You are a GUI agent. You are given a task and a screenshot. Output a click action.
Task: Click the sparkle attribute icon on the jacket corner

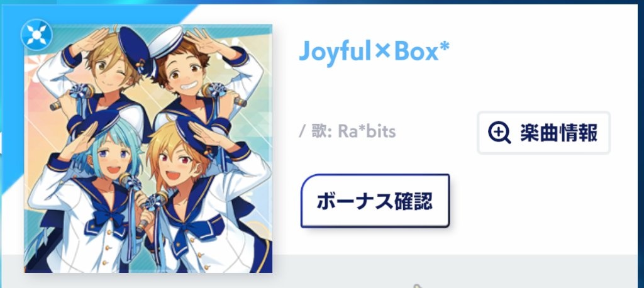36,35
